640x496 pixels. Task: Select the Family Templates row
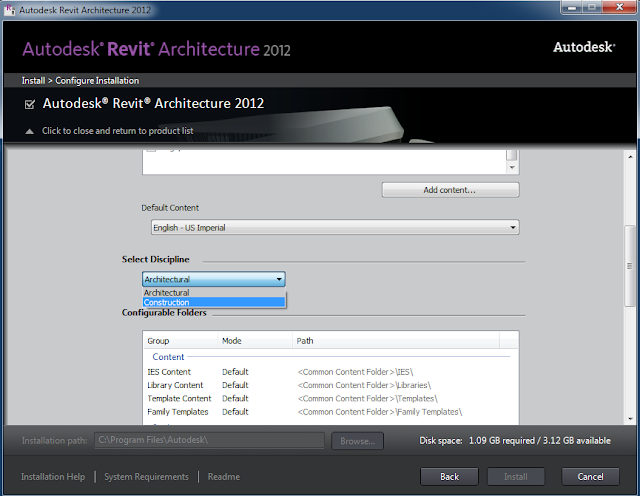pos(330,412)
